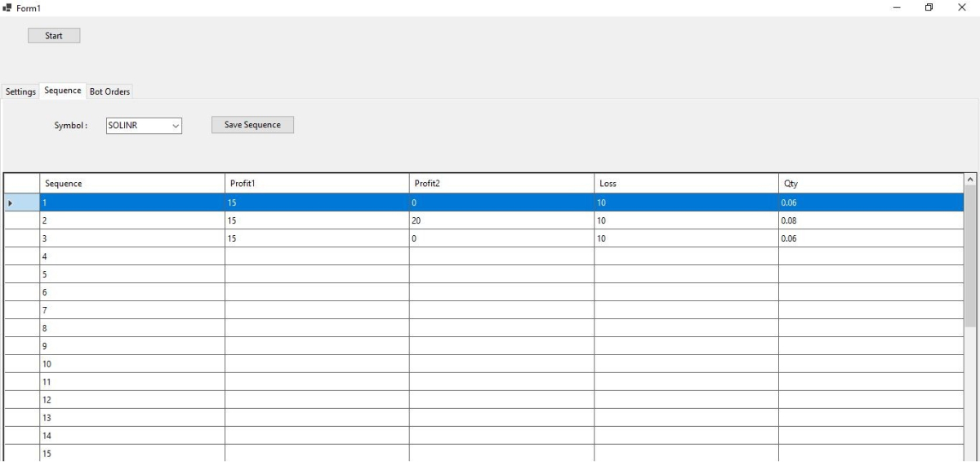The image size is (980, 462).
Task: Click the row selector arrow for row 1
Action: pyautogui.click(x=21, y=202)
